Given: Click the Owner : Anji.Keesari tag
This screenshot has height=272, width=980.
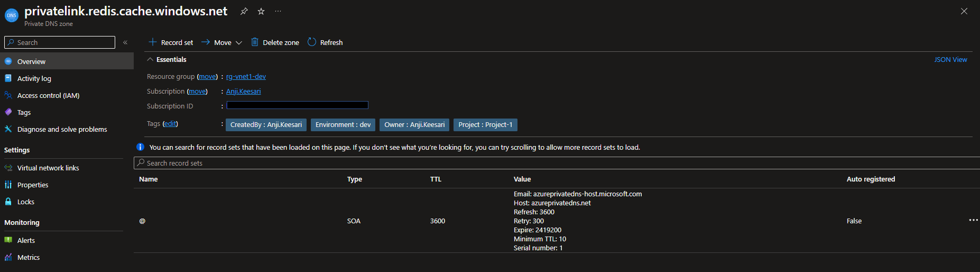Looking at the screenshot, I should click(x=414, y=125).
